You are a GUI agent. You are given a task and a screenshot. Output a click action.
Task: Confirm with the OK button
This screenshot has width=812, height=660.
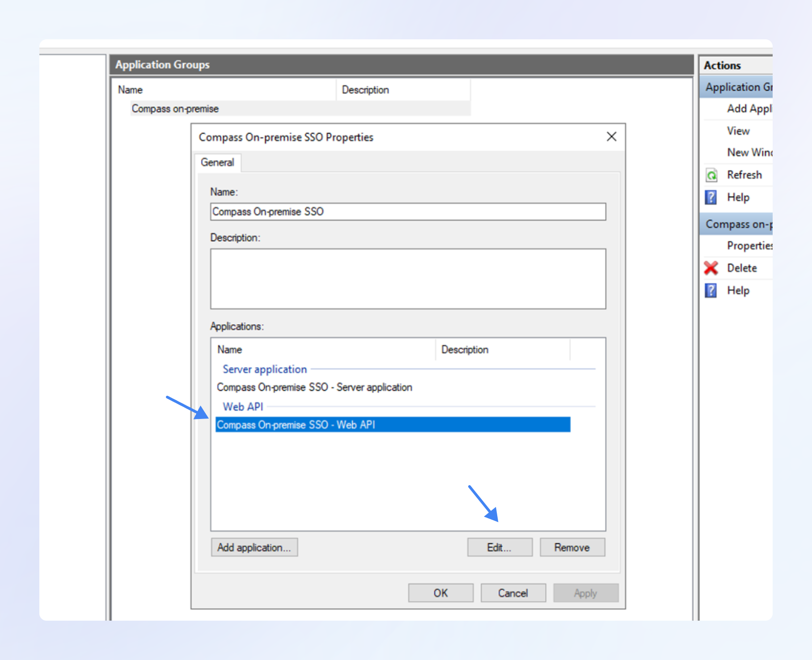click(440, 593)
